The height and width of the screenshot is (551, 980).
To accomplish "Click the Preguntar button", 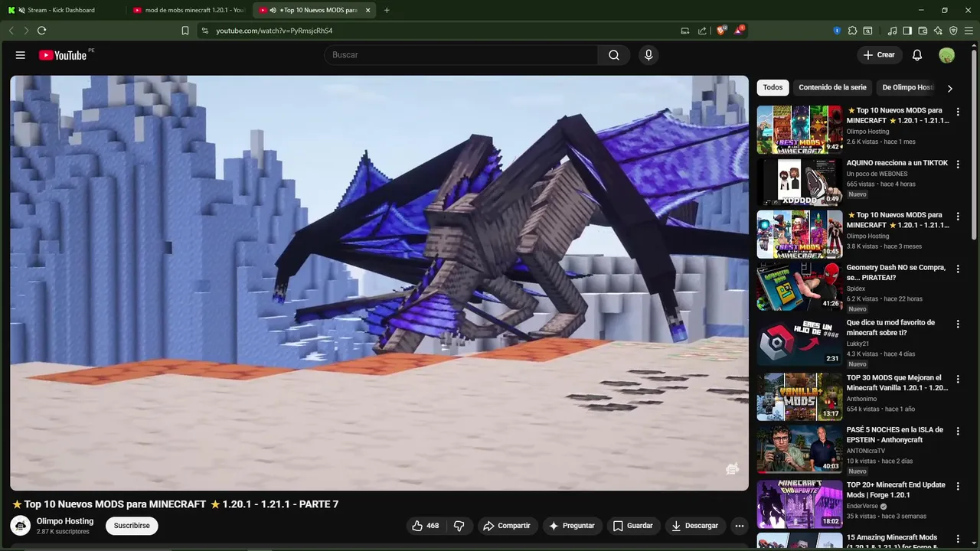I will (x=571, y=526).
